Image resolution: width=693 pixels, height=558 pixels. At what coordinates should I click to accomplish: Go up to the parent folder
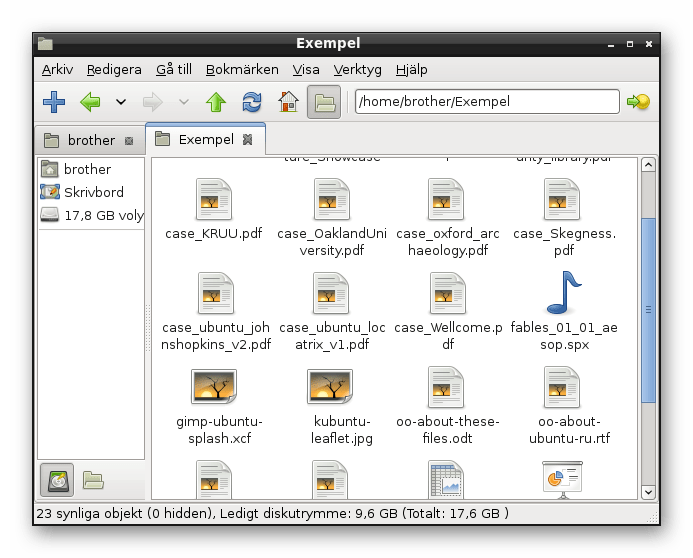[216, 101]
